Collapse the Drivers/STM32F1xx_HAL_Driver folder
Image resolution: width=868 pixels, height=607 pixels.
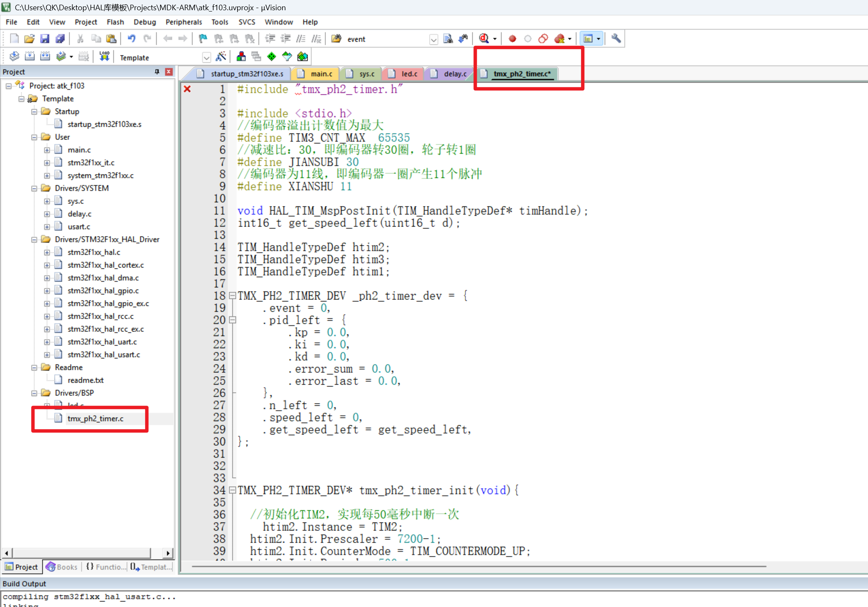[34, 240]
